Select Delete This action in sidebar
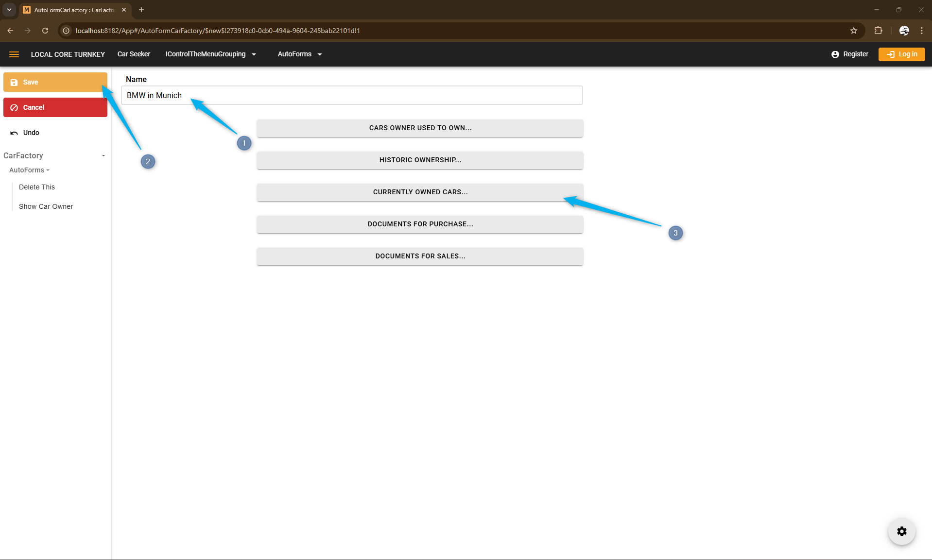The image size is (932, 560). click(37, 187)
